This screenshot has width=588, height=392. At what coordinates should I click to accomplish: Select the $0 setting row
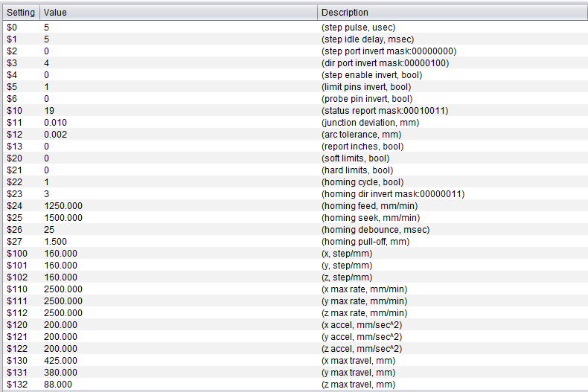tap(295, 28)
